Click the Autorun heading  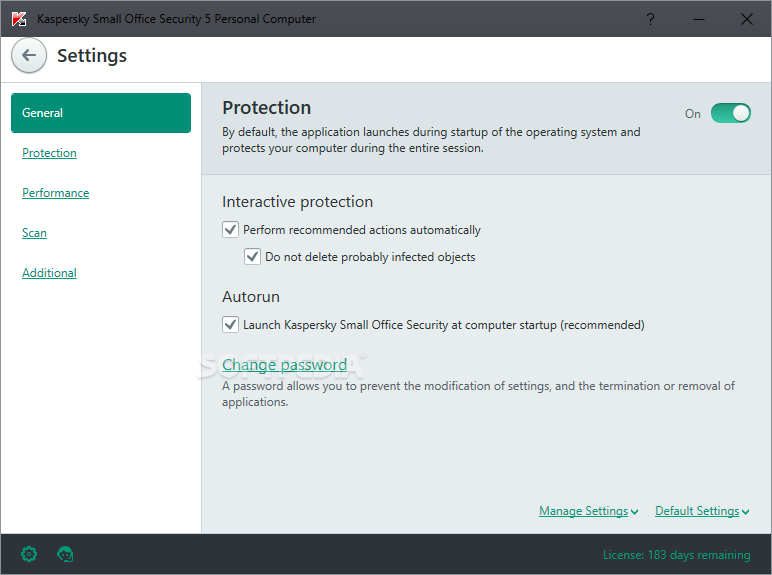pyautogui.click(x=251, y=297)
